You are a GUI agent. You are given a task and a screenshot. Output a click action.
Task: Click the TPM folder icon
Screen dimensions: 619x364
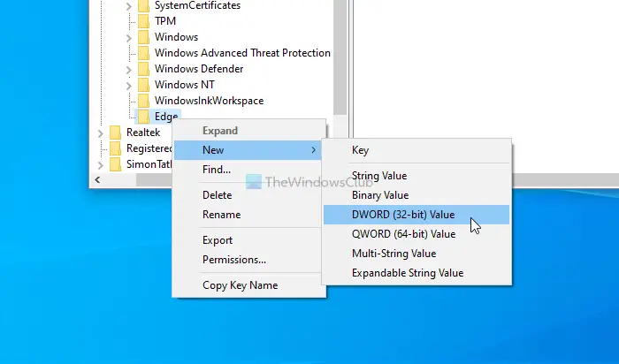(143, 21)
